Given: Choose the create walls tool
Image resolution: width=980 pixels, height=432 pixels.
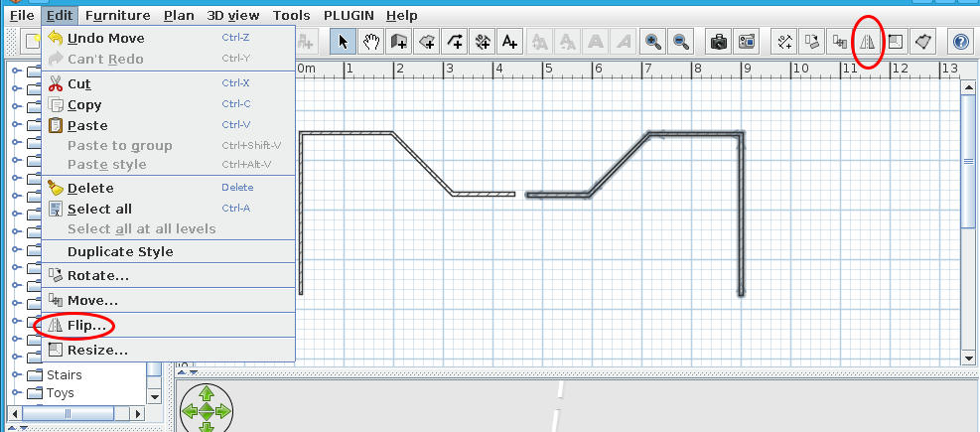Looking at the screenshot, I should (399, 42).
